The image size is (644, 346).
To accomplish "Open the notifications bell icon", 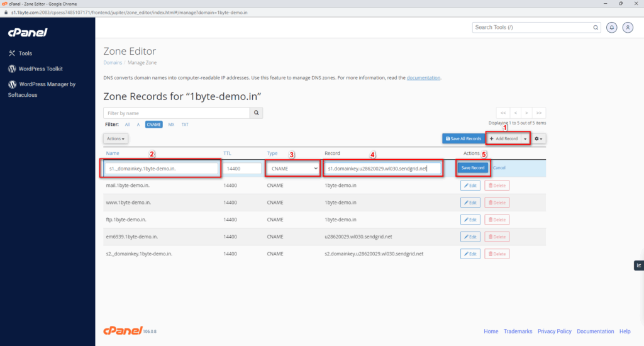I will (x=611, y=28).
